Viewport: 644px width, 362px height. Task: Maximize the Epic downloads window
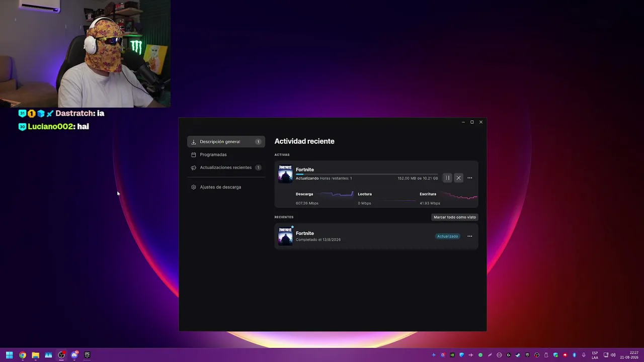click(x=472, y=122)
